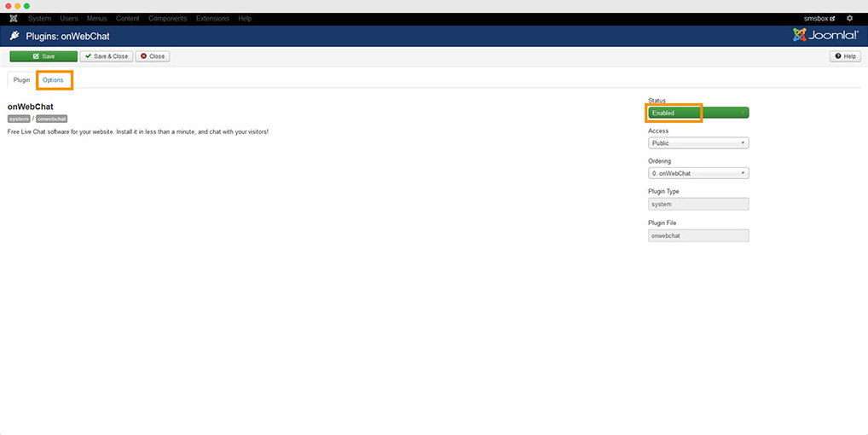Open the smsbox site link
This screenshot has height=435, width=868.
pyautogui.click(x=819, y=18)
